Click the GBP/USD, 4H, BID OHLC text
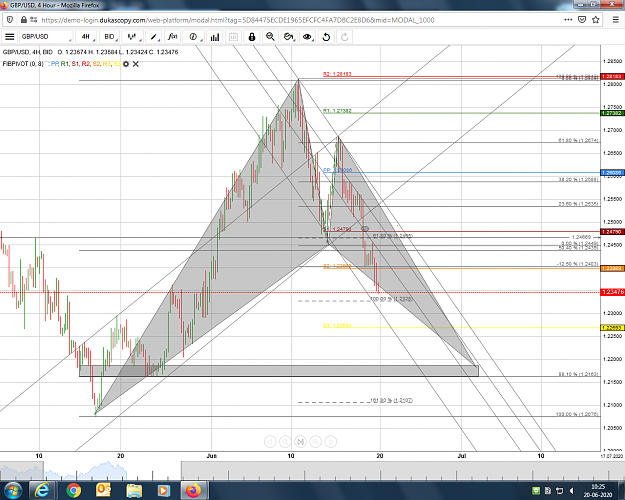This screenshot has width=625, height=500. [x=90, y=52]
